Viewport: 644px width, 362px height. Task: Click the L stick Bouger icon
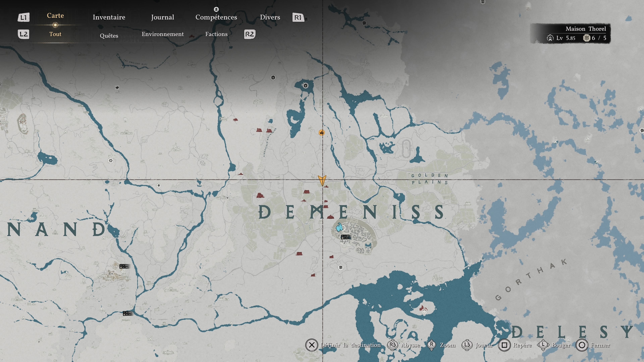(x=543, y=345)
